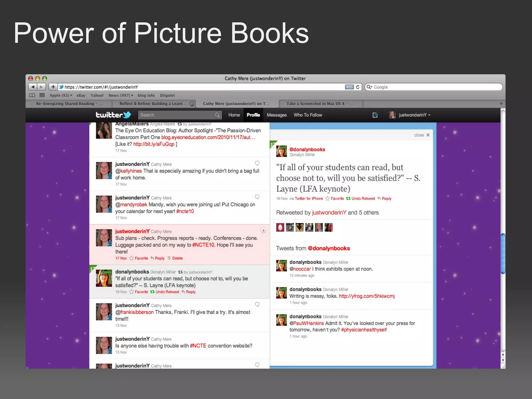This screenshot has width=532, height=399.
Task: Open blog info bookmark
Action: (x=146, y=95)
